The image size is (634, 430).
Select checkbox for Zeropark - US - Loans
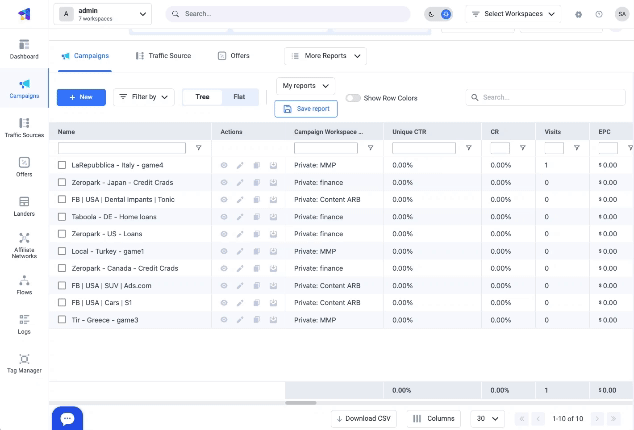tap(62, 234)
